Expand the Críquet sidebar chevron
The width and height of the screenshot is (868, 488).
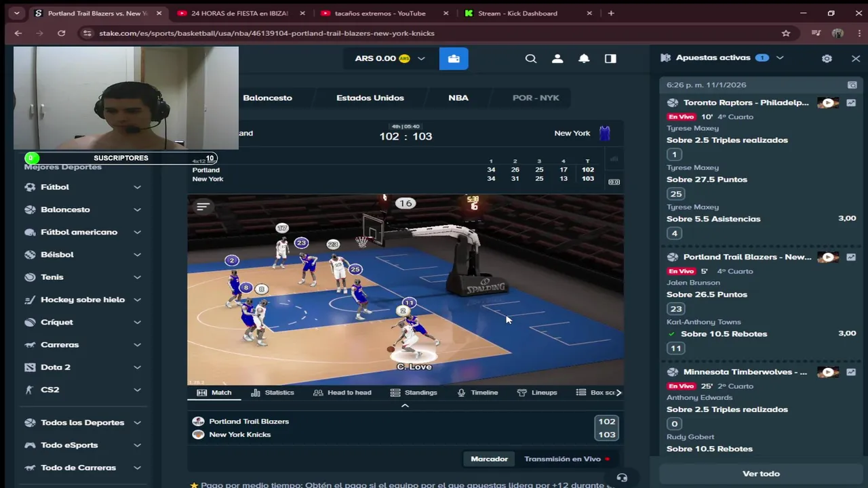(x=137, y=322)
